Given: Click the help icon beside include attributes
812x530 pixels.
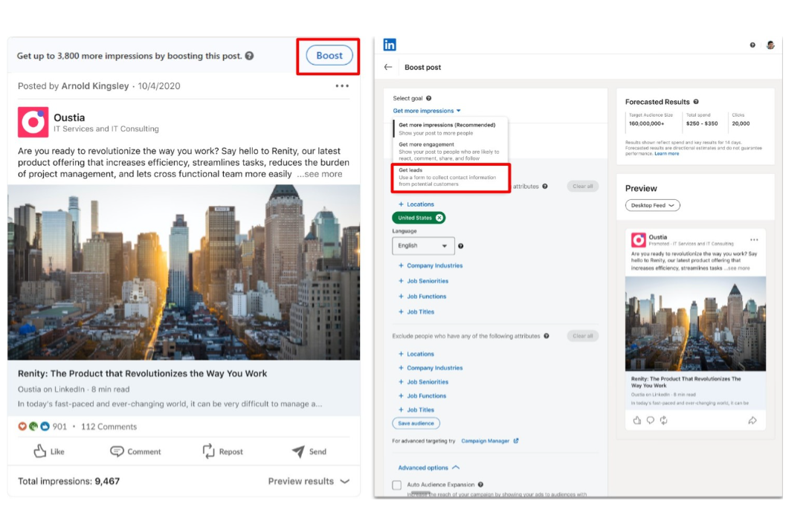Looking at the screenshot, I should point(545,187).
